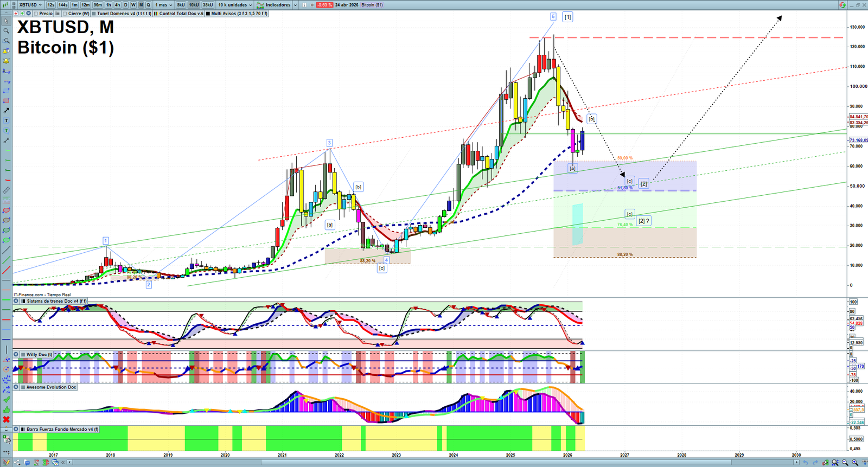Expand the Awesome Evolution Doc panel options
The width and height of the screenshot is (868, 467).
(22, 387)
